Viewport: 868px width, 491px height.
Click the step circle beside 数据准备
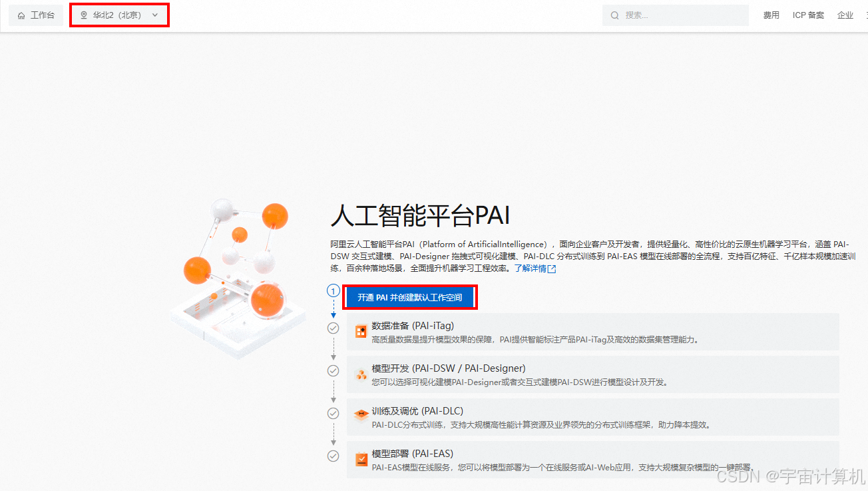coord(333,328)
